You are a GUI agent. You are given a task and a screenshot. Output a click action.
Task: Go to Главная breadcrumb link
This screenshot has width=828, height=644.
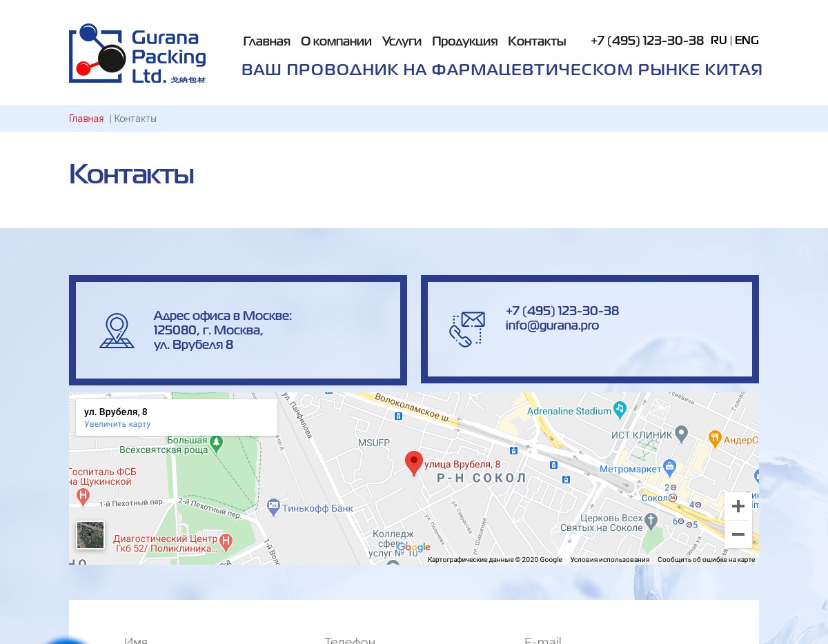coord(86,119)
